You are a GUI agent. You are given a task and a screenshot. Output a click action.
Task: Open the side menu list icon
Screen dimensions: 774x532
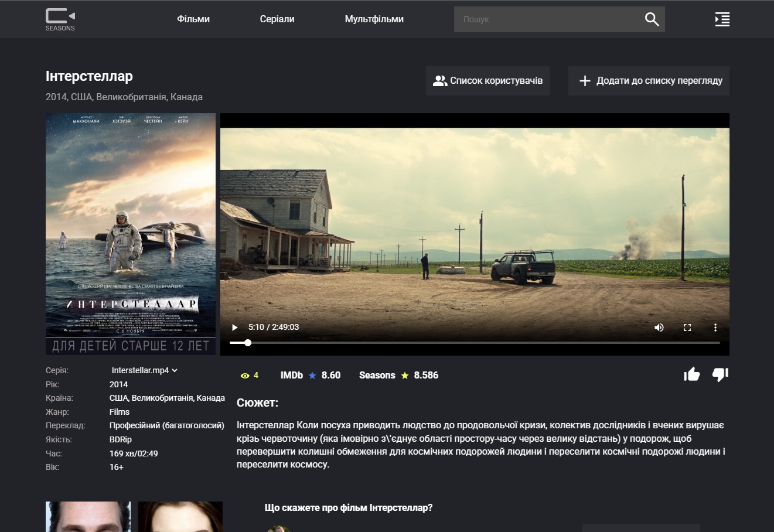722,19
